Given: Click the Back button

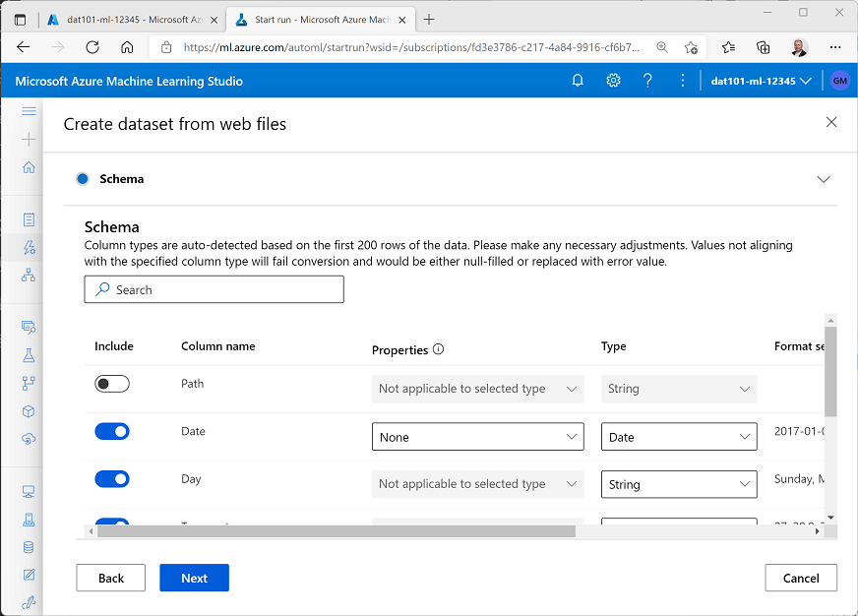Looking at the screenshot, I should point(111,578).
